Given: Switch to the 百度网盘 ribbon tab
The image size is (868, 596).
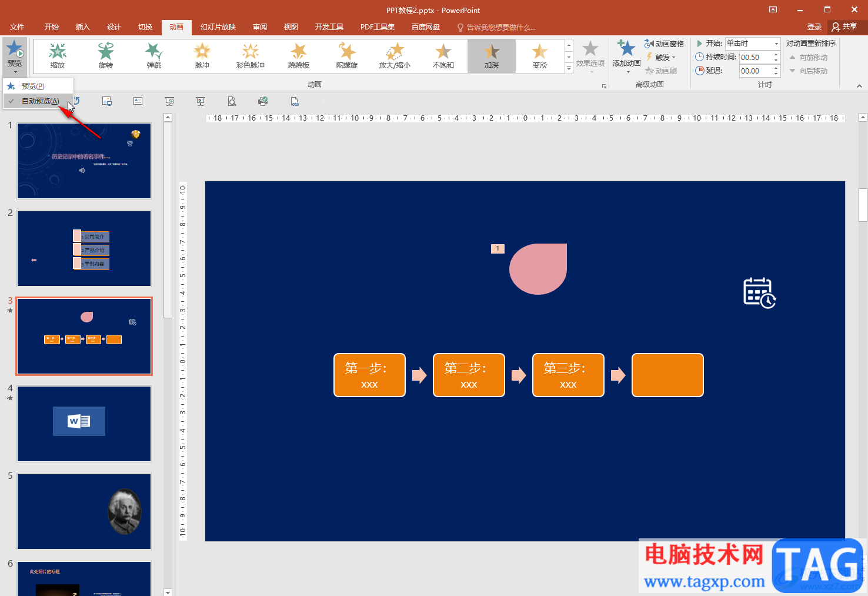Looking at the screenshot, I should pyautogui.click(x=426, y=27).
